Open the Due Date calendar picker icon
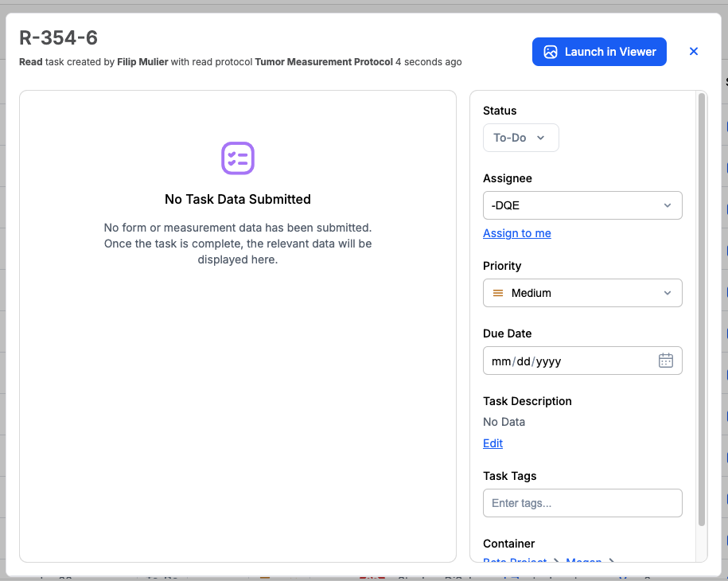 pyautogui.click(x=665, y=361)
